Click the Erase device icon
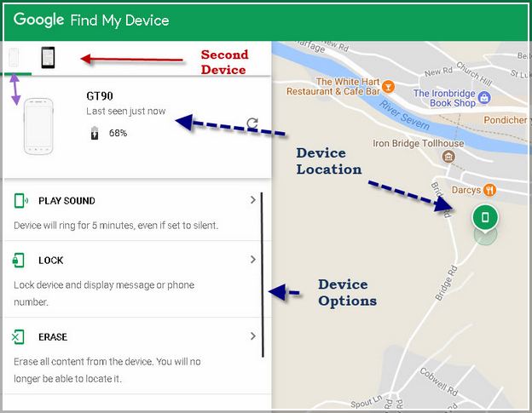 click(x=18, y=336)
